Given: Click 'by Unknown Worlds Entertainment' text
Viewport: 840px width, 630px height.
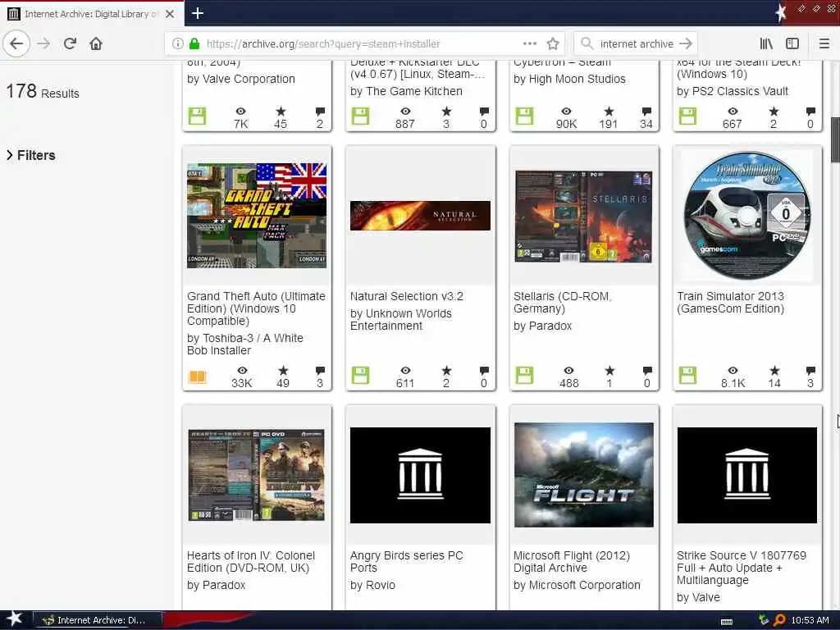Looking at the screenshot, I should click(400, 320).
